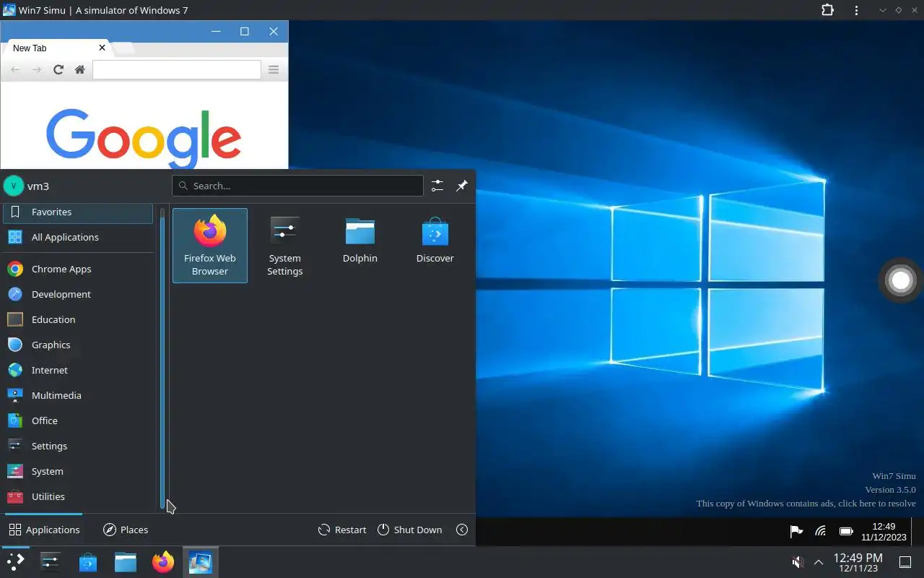Open launcher configure settings icon
Screen dimensions: 924x578
point(437,186)
